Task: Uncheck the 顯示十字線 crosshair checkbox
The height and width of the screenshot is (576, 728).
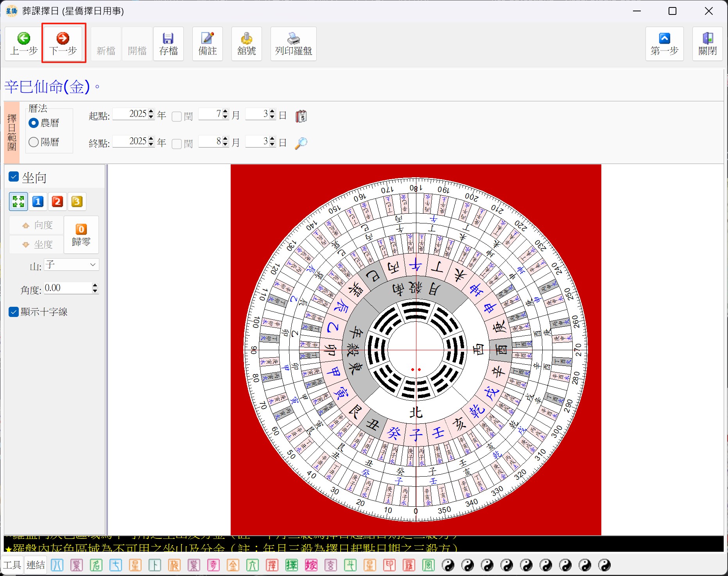Action: click(14, 312)
